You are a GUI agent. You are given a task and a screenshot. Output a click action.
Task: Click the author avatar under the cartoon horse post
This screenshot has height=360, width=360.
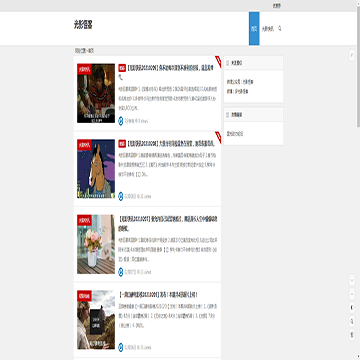[121, 196]
